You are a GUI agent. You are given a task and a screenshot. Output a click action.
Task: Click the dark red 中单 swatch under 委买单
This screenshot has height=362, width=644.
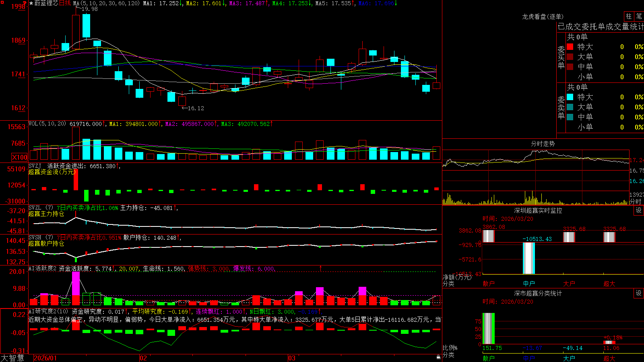[x=570, y=66]
